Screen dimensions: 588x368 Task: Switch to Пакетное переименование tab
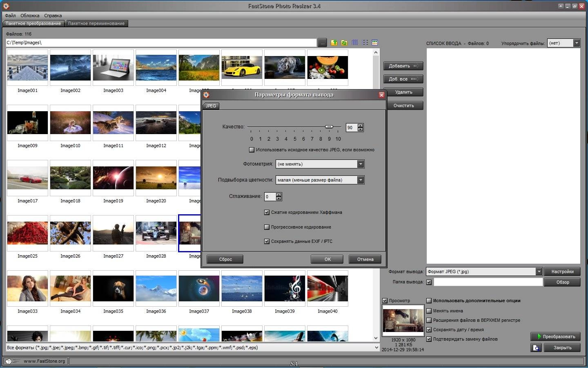tap(96, 23)
